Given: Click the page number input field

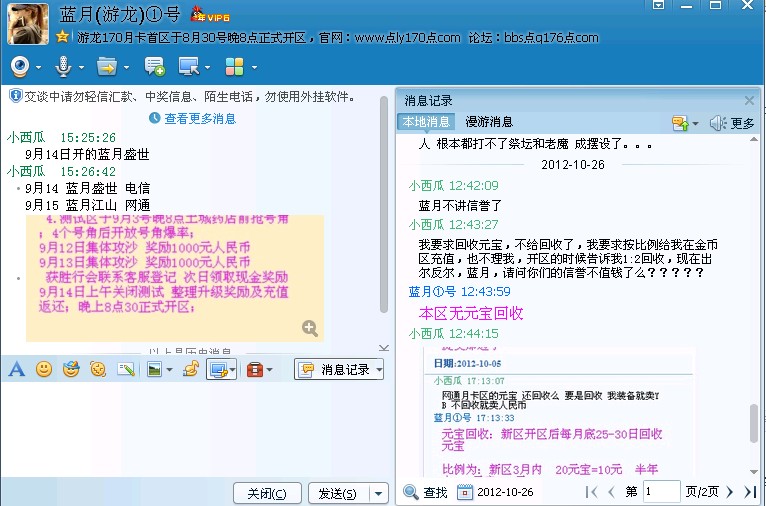Looking at the screenshot, I should pyautogui.click(x=661, y=491).
